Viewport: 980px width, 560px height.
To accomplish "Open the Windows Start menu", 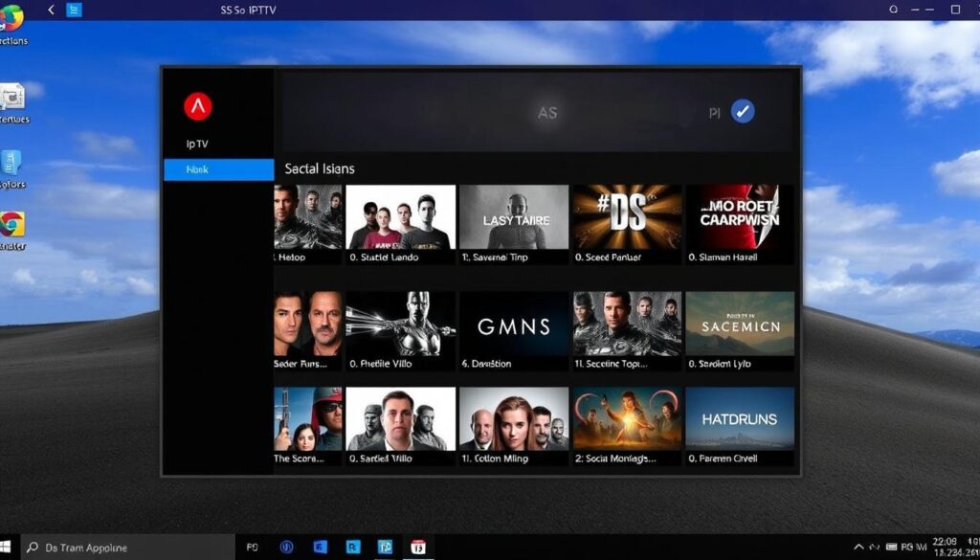I will click(10, 548).
